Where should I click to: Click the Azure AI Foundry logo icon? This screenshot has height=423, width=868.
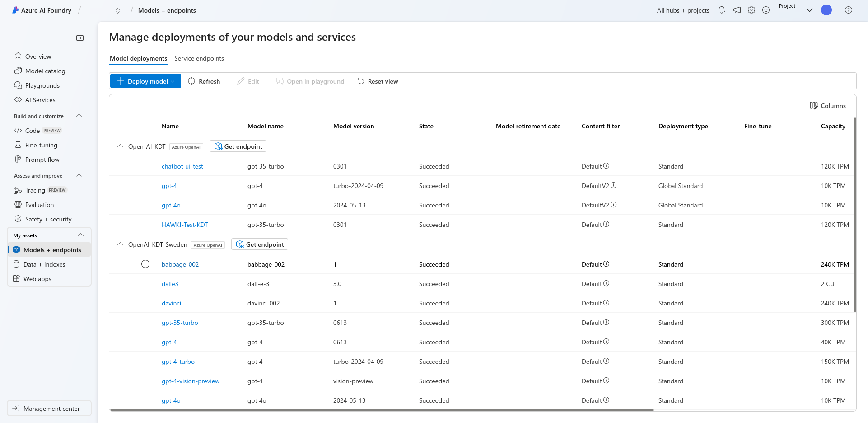15,10
